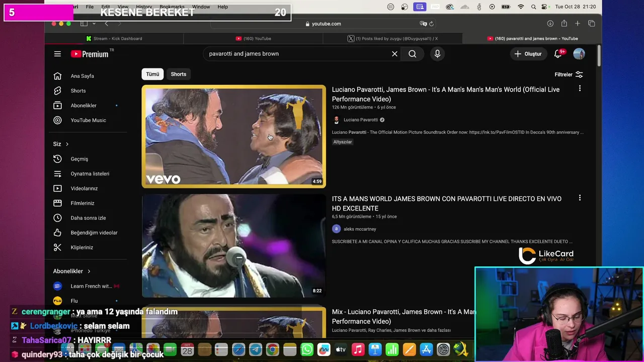Clear the search box with X
The width and height of the screenshot is (644, 362).
pyautogui.click(x=394, y=54)
